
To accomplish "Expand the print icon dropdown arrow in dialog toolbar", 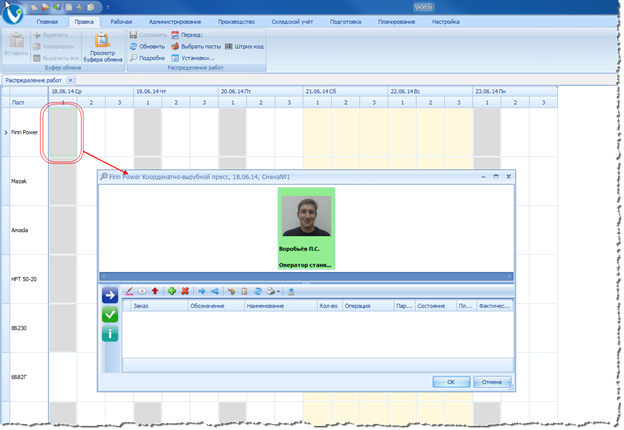I will tap(279, 292).
